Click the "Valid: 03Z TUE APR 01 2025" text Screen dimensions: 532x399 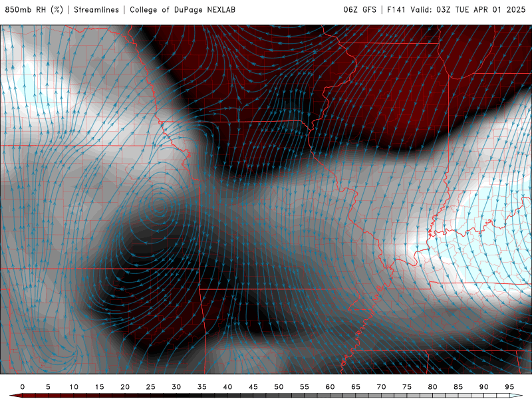point(468,9)
